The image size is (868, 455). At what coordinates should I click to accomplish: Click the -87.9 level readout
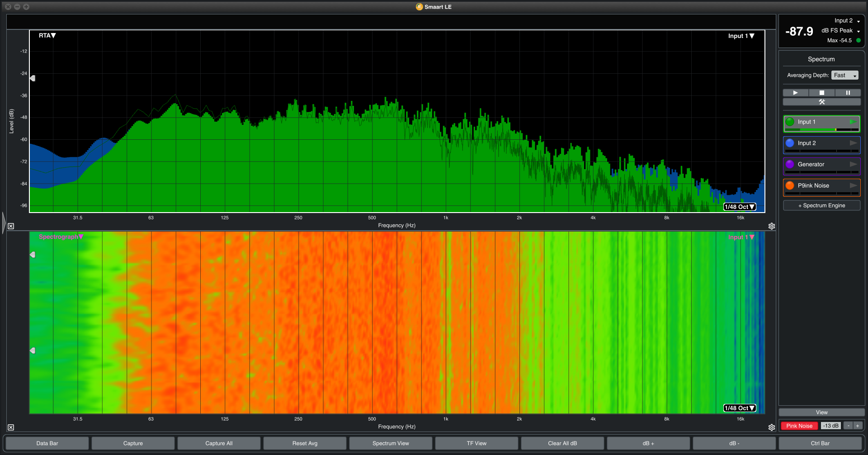point(799,31)
